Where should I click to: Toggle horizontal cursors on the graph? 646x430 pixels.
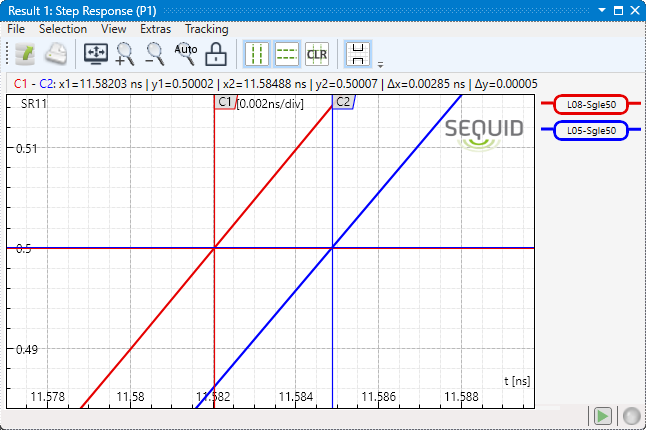click(287, 54)
